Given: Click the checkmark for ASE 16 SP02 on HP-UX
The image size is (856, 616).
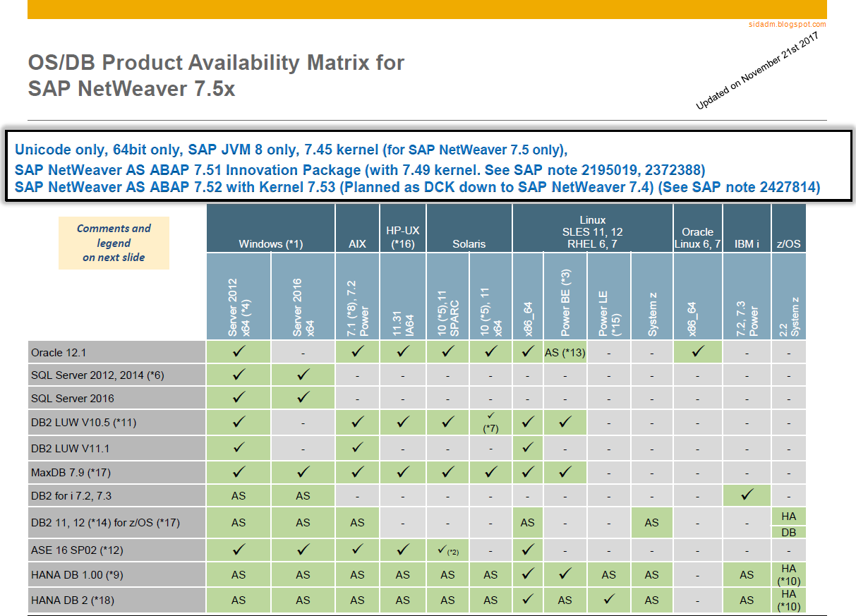Looking at the screenshot, I should tap(402, 549).
